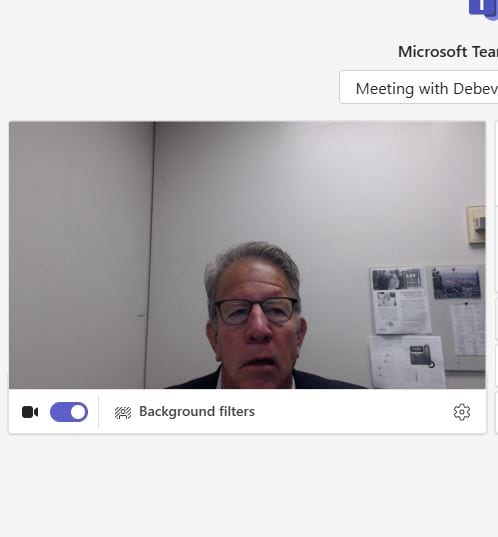Click the Microsoft Teams logo
The width and height of the screenshot is (498, 537).
point(483,10)
